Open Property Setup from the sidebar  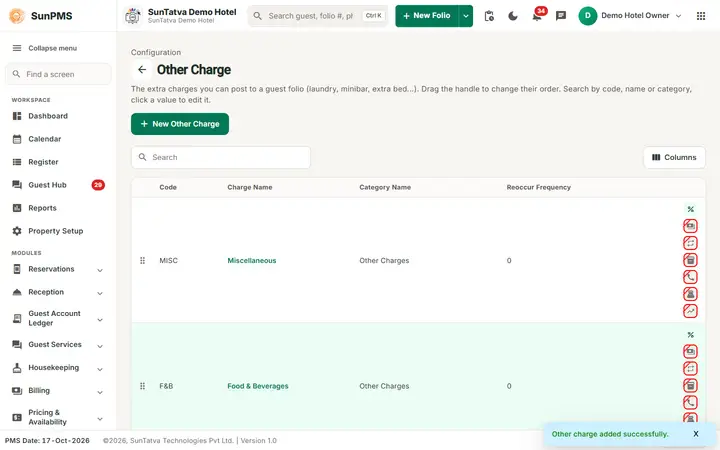58,231
